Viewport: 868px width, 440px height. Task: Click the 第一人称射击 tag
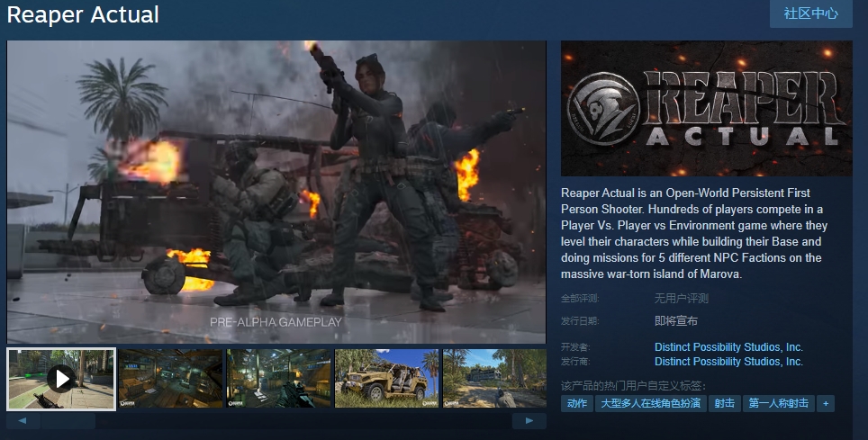coord(778,403)
